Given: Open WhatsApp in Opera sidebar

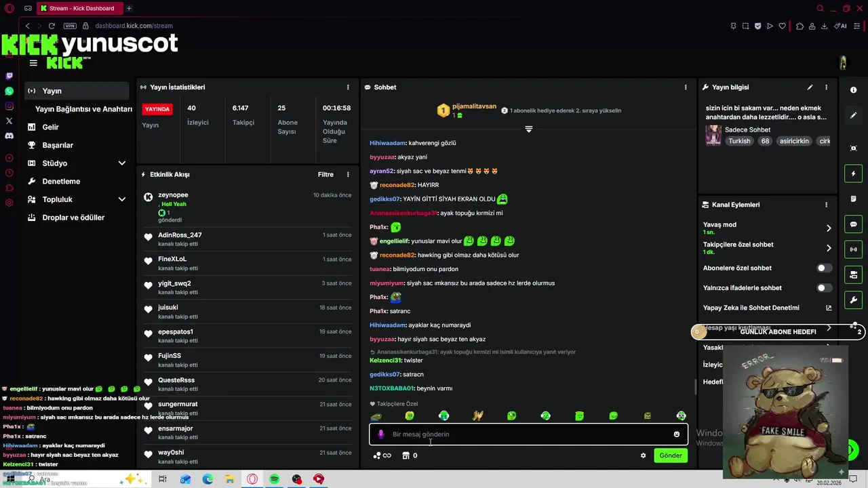Looking at the screenshot, I should (x=9, y=91).
